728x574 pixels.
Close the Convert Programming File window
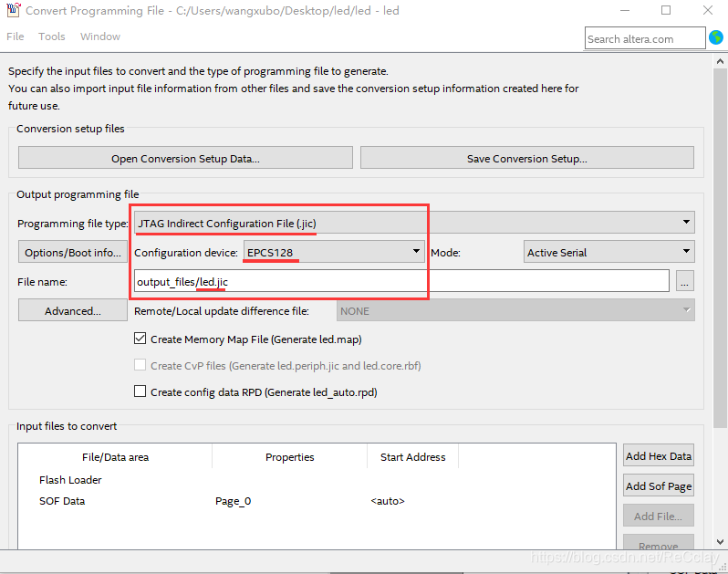[708, 10]
